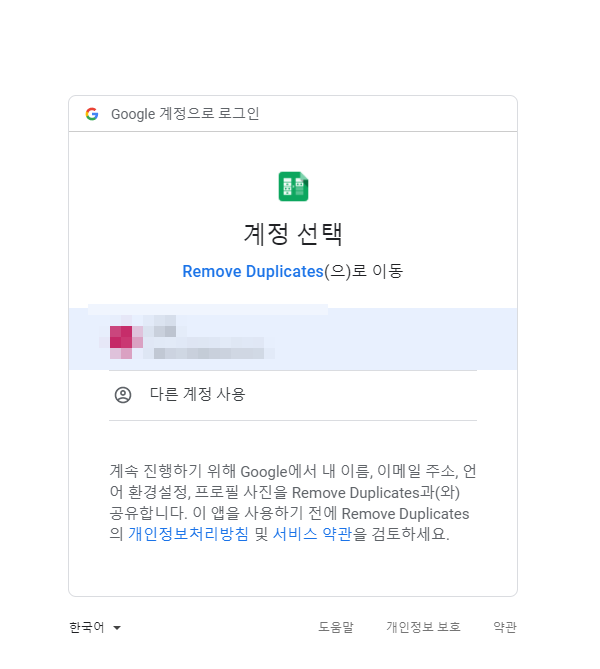Click the person icon beside 다른 계정 사용
600x669 pixels.
click(x=123, y=395)
